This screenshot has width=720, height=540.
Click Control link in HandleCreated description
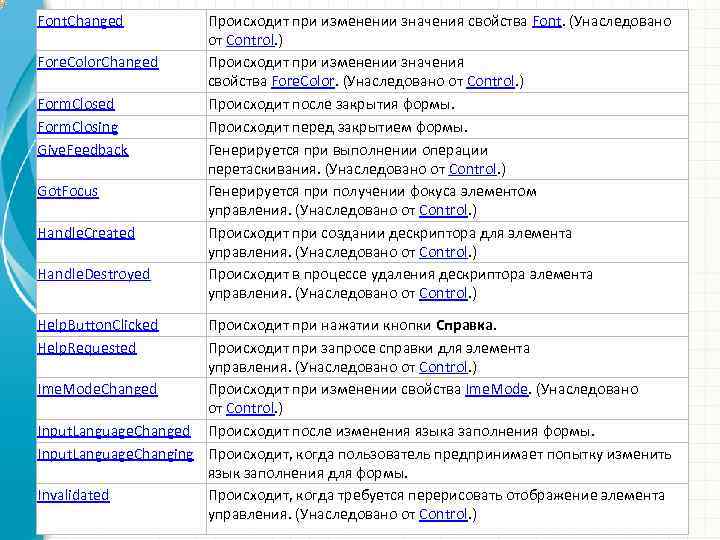tap(444, 252)
